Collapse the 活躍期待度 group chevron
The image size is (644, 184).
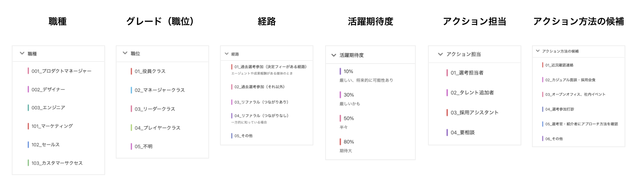click(x=334, y=55)
